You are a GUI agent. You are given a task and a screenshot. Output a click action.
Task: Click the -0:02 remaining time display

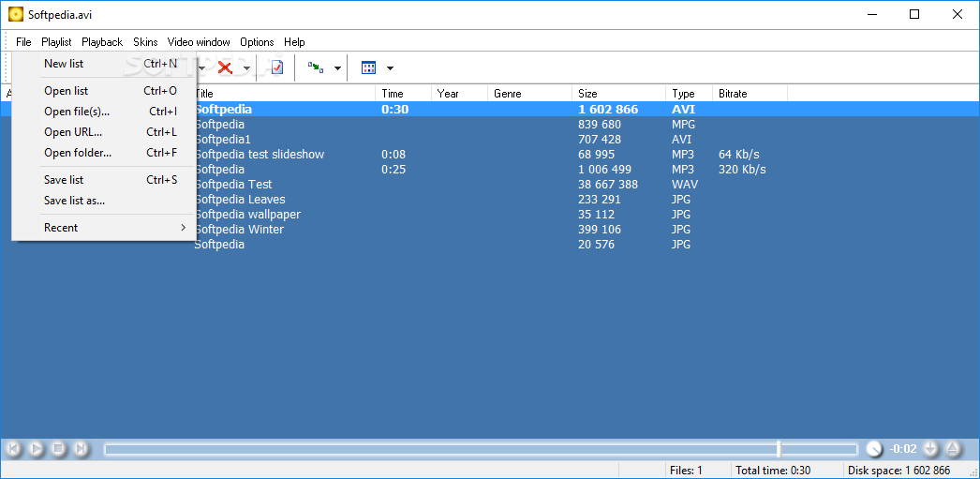[902, 449]
